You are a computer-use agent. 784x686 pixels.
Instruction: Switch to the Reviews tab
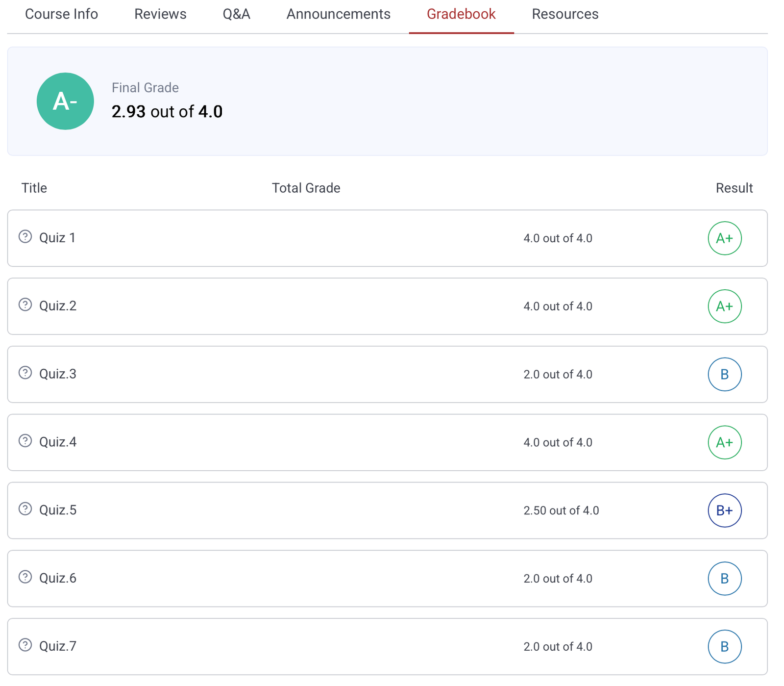click(160, 14)
